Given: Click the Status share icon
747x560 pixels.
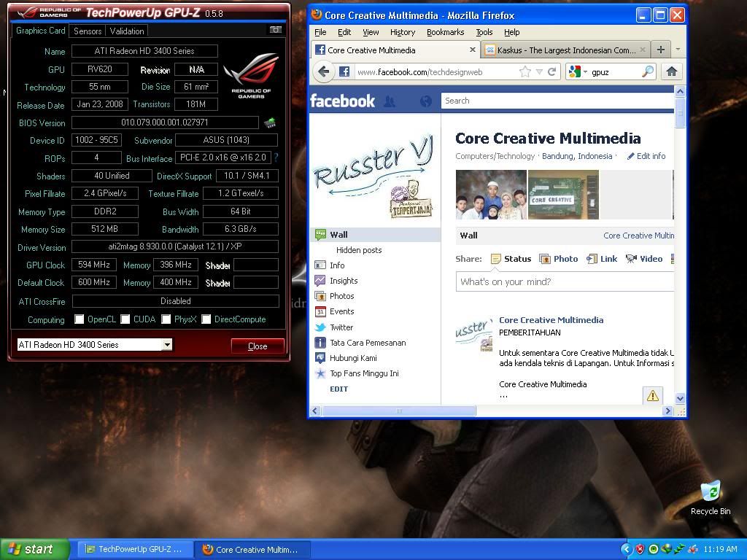Looking at the screenshot, I should tap(496, 259).
